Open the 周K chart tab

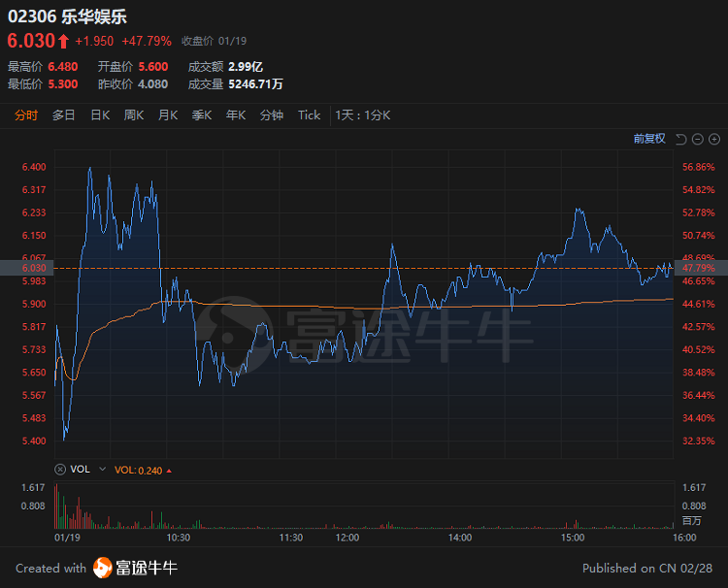point(134,115)
